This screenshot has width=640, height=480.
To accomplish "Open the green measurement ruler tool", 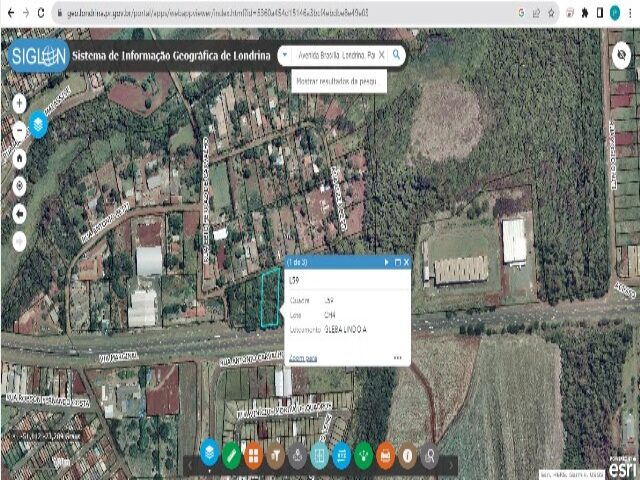I will point(231,455).
